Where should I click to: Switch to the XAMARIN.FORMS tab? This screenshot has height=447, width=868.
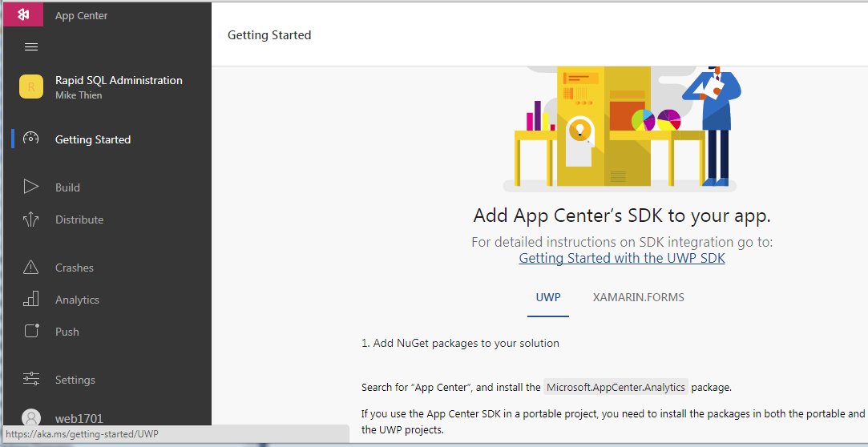click(638, 298)
